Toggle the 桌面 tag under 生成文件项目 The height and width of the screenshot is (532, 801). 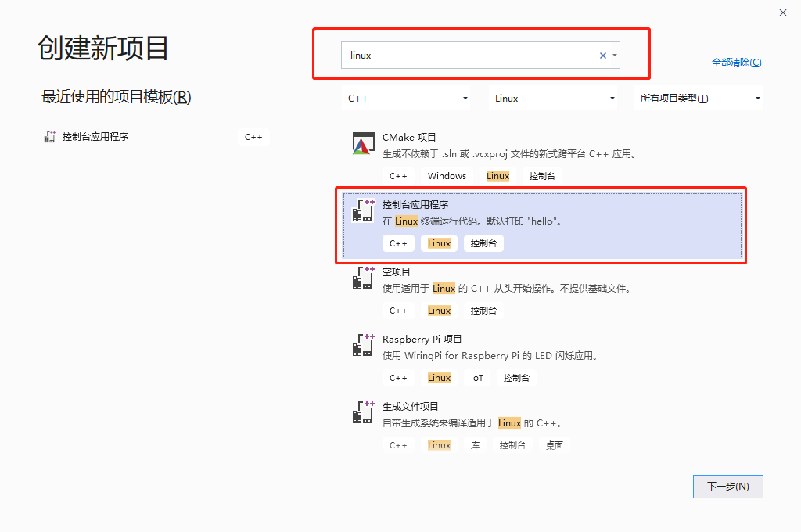pos(554,444)
